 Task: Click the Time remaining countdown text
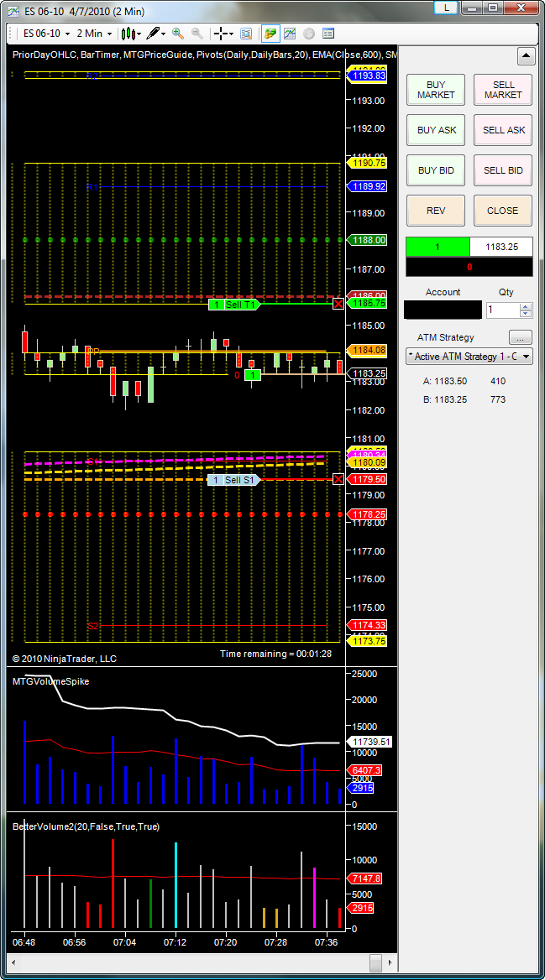click(x=275, y=653)
